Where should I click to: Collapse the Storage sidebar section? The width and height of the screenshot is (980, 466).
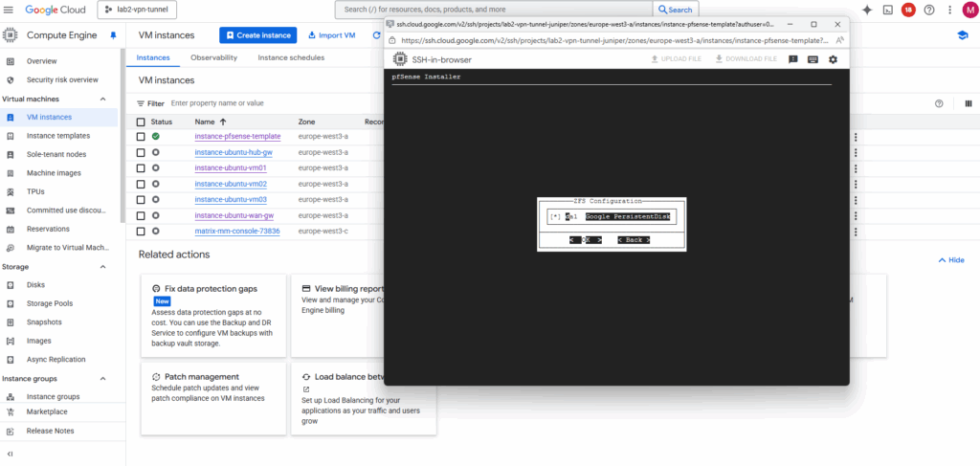pyautogui.click(x=103, y=267)
